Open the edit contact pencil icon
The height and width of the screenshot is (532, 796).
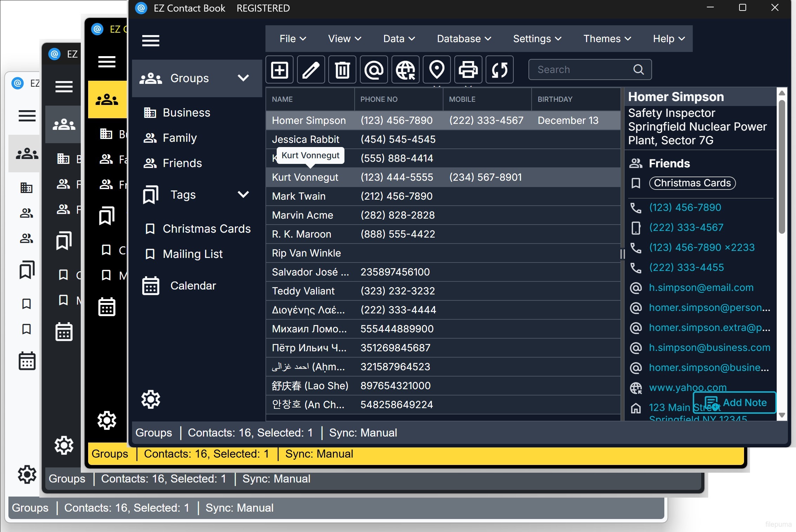tap(310, 69)
